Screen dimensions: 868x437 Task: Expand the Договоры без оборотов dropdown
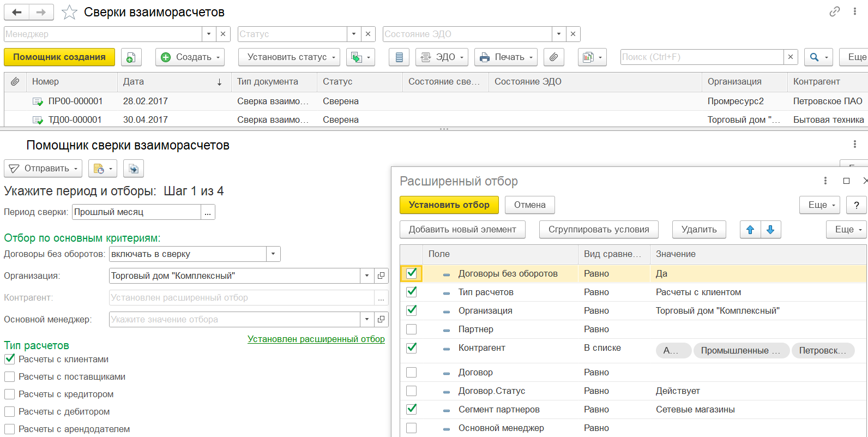(x=273, y=254)
